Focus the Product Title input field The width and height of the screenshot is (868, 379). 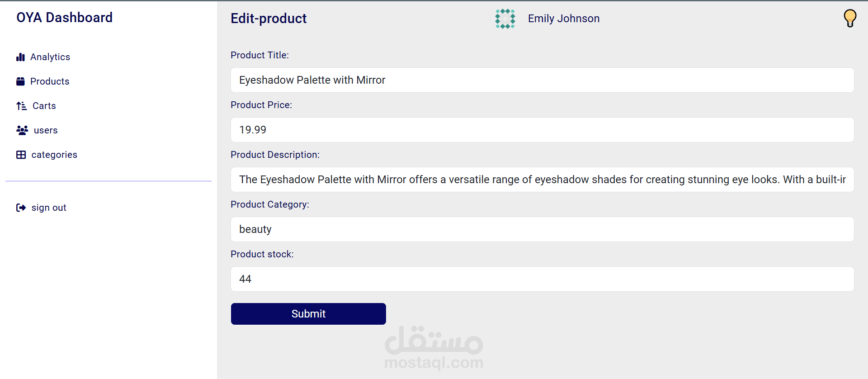click(x=542, y=80)
